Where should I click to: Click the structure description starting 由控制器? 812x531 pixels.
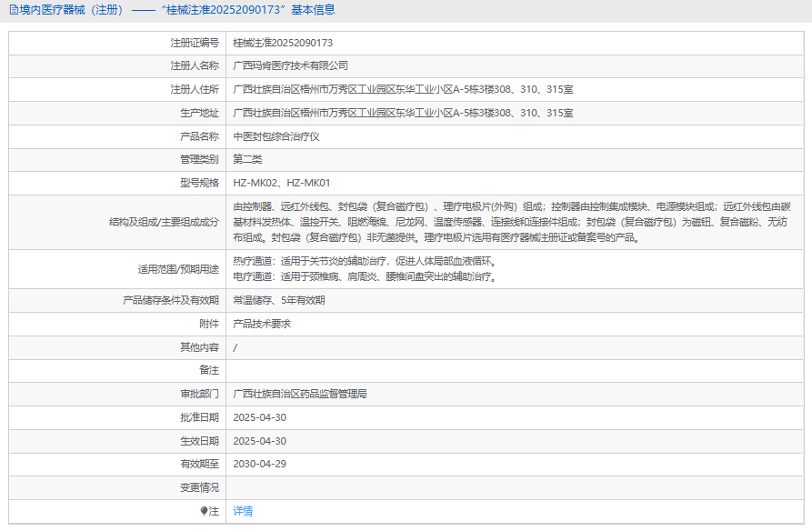tap(512, 222)
